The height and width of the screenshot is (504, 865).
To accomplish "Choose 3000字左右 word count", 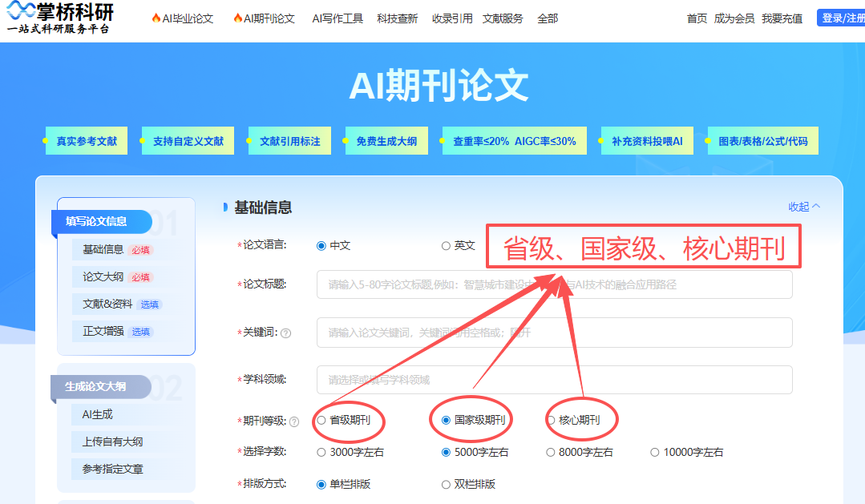I will click(x=350, y=452).
